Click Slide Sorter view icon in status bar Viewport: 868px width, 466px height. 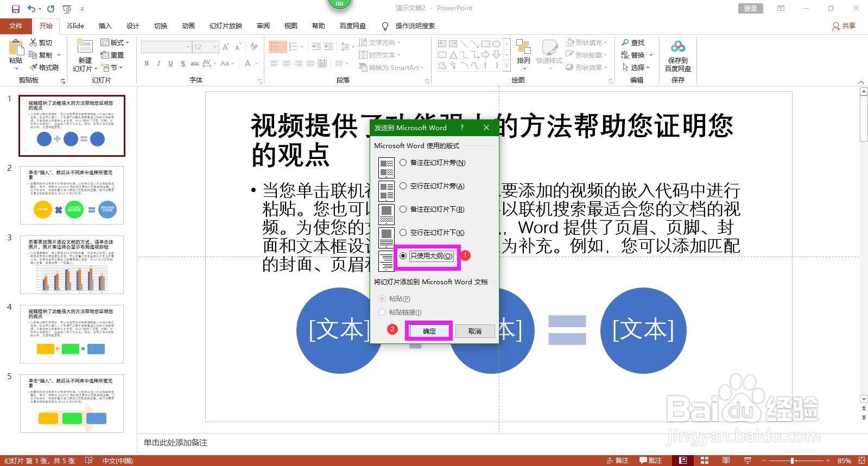point(705,461)
